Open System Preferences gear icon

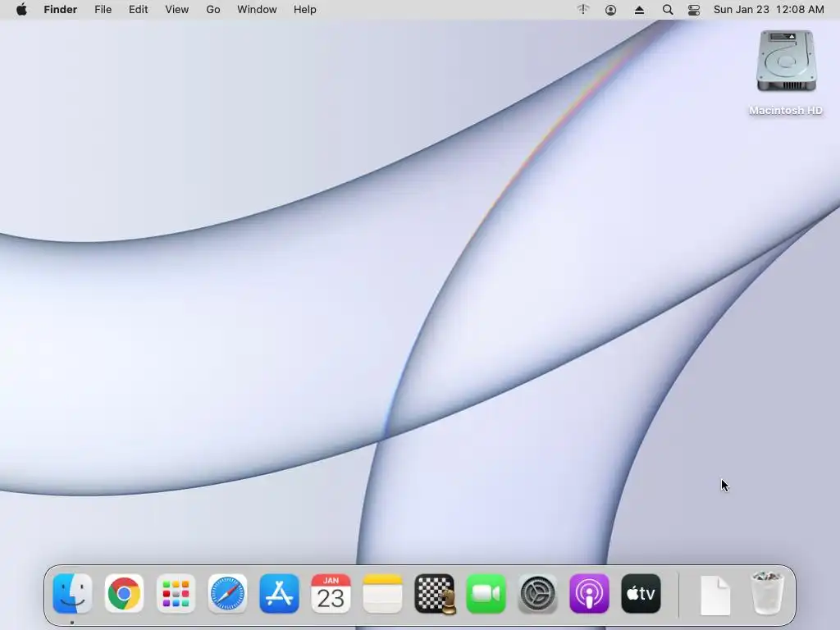[x=538, y=594]
